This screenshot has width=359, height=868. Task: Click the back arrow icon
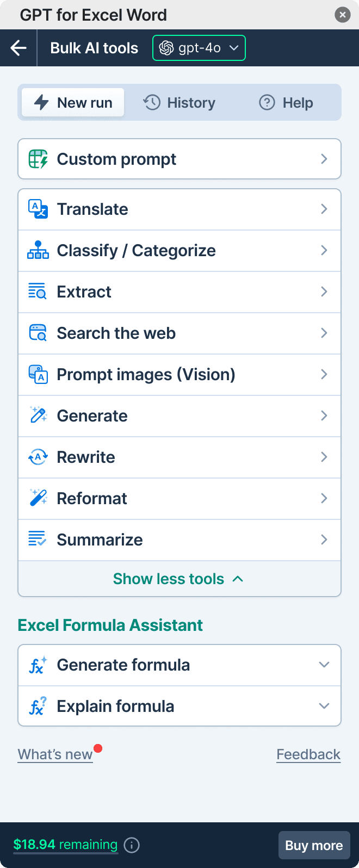(x=18, y=48)
